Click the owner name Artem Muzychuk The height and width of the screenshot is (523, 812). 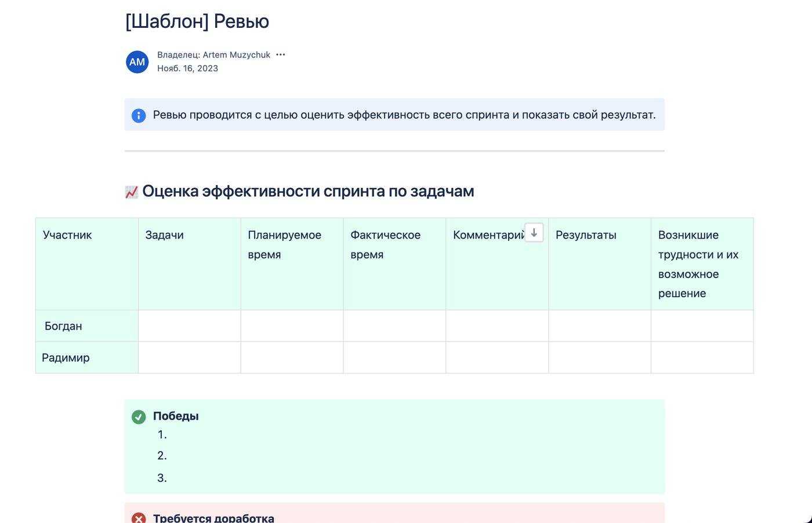236,55
